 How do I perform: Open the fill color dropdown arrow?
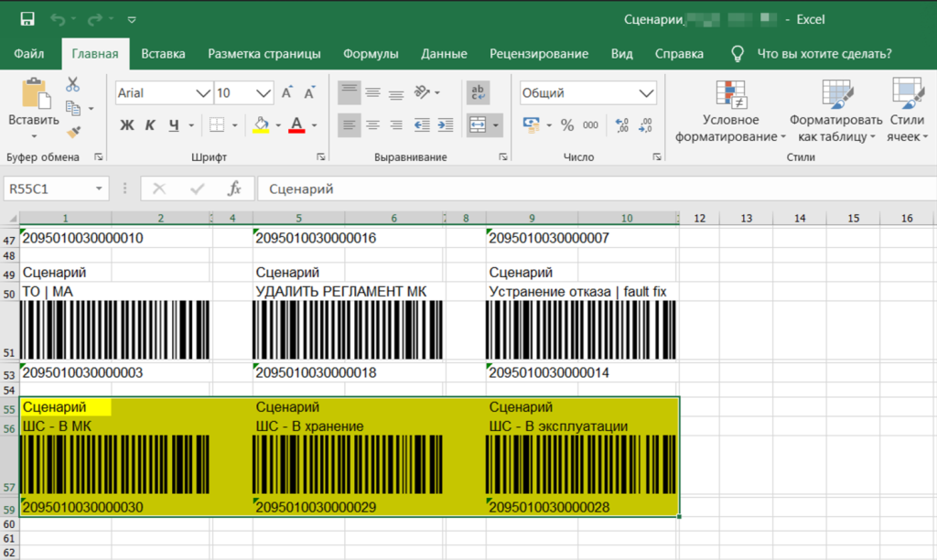pos(278,125)
